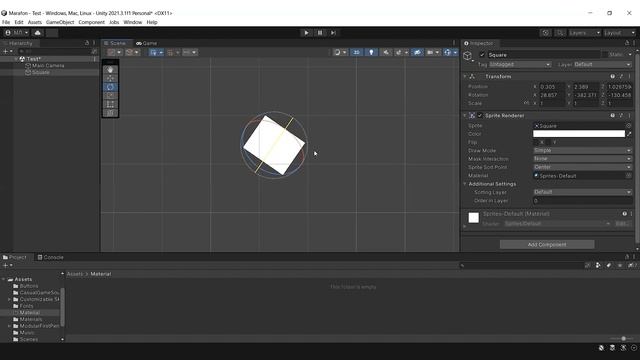Image resolution: width=640 pixels, height=360 pixels.
Task: Click the Play button
Action: coord(306,33)
